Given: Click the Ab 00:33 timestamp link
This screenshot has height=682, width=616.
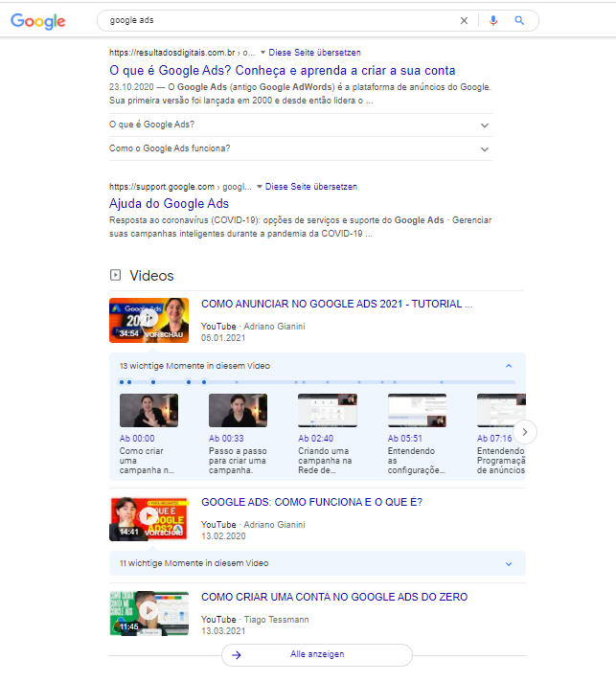Looking at the screenshot, I should coord(226,439).
